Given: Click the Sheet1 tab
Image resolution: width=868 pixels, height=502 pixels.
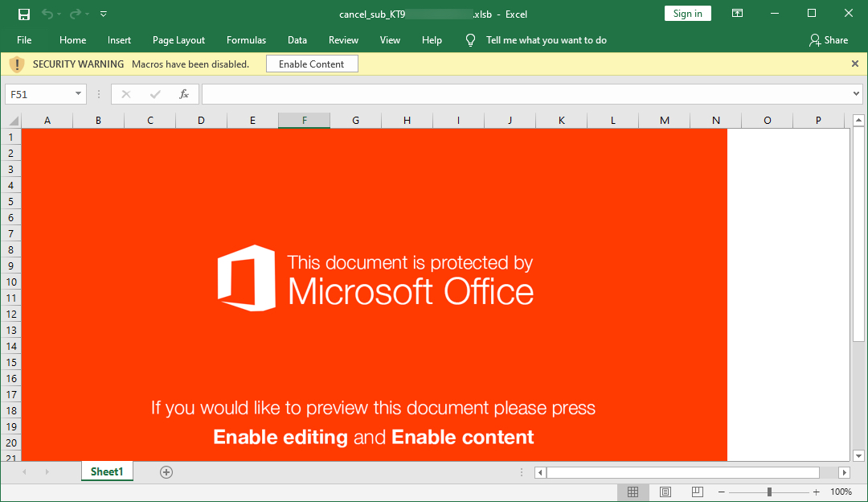Looking at the screenshot, I should [107, 471].
